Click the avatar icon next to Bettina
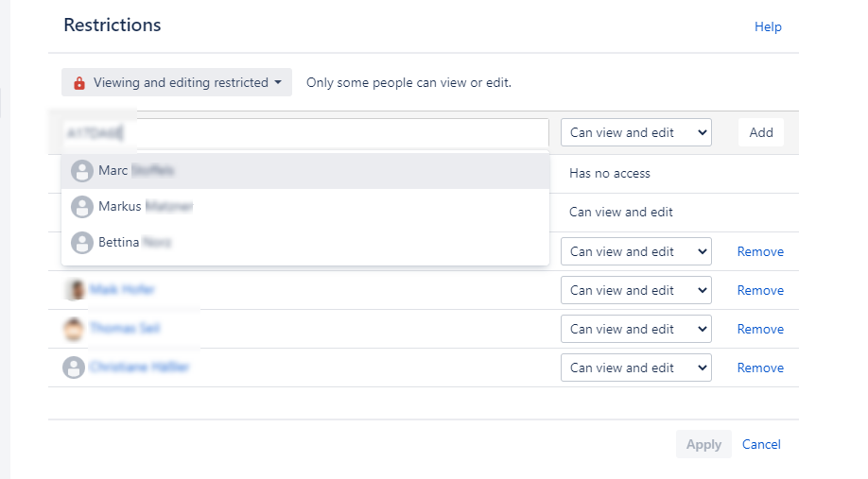 click(x=82, y=242)
